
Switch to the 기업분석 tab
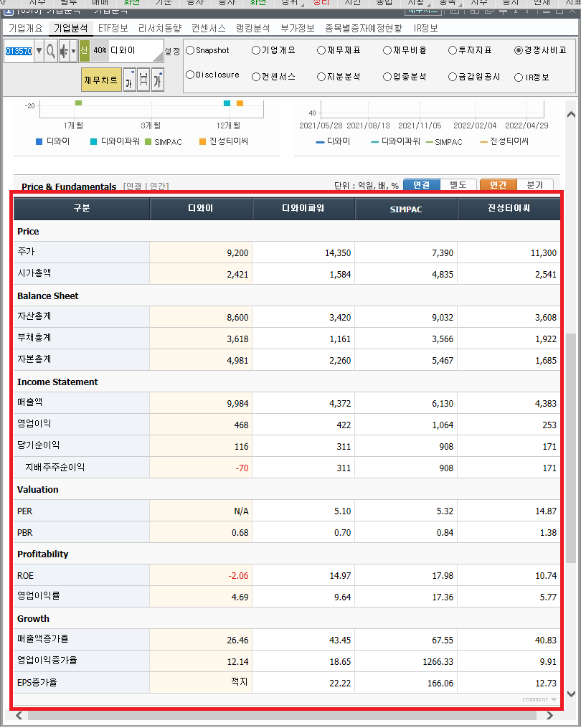click(70, 28)
